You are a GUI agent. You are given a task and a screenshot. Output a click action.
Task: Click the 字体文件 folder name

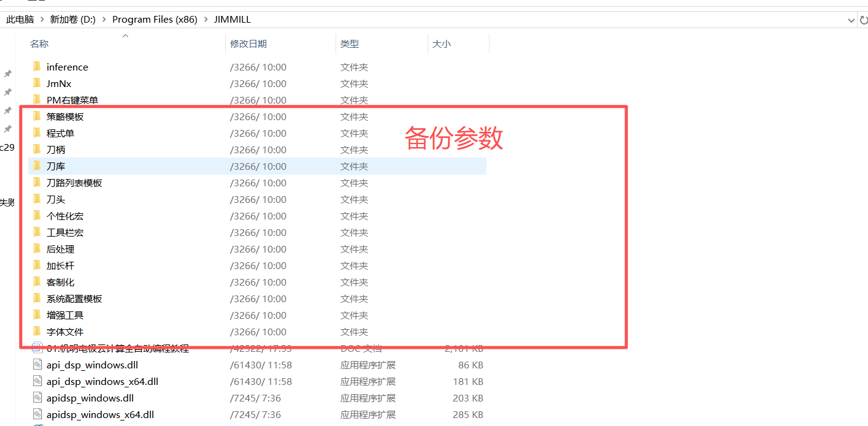65,332
